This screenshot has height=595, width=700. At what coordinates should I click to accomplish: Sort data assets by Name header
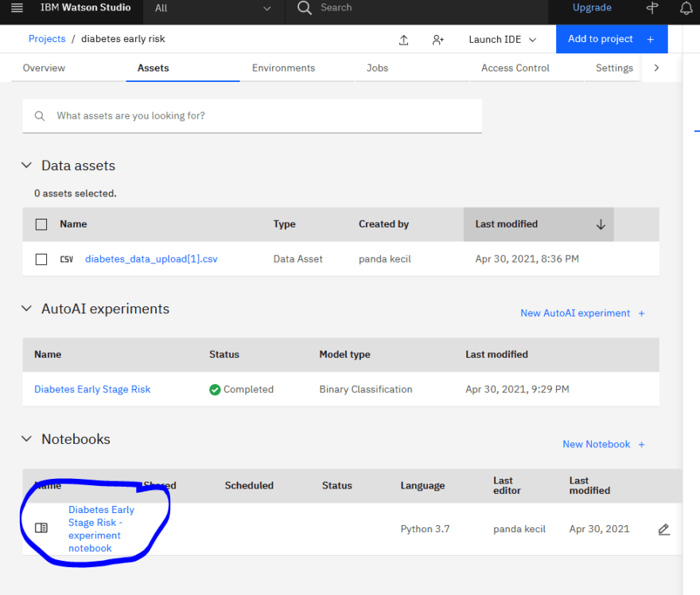pos(73,224)
